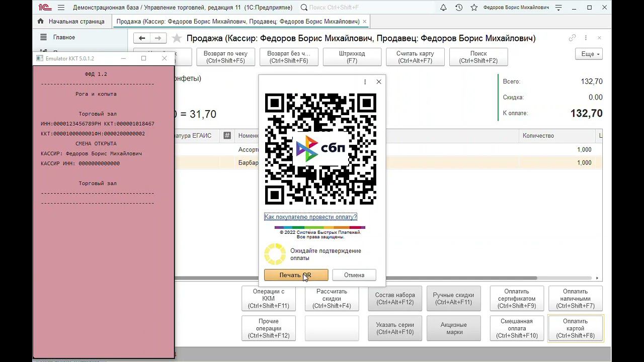Click the Оплатить сертификатом button
Image resolution: width=644 pixels, height=362 pixels.
pyautogui.click(x=517, y=299)
